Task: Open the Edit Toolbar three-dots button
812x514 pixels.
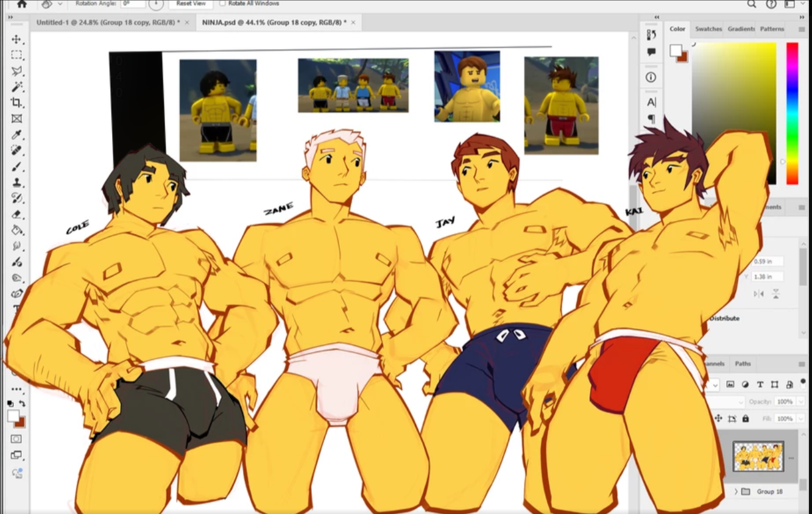Action: pos(16,389)
